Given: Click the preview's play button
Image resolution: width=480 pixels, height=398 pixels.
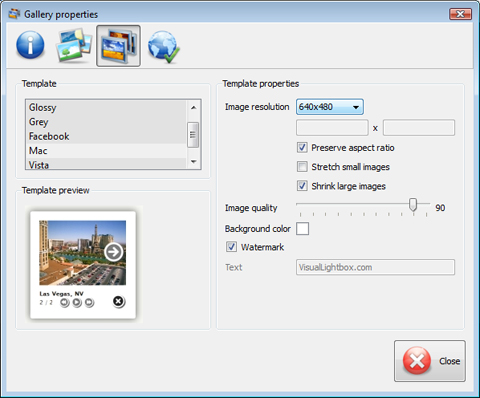Looking at the screenshot, I should coord(77,303).
